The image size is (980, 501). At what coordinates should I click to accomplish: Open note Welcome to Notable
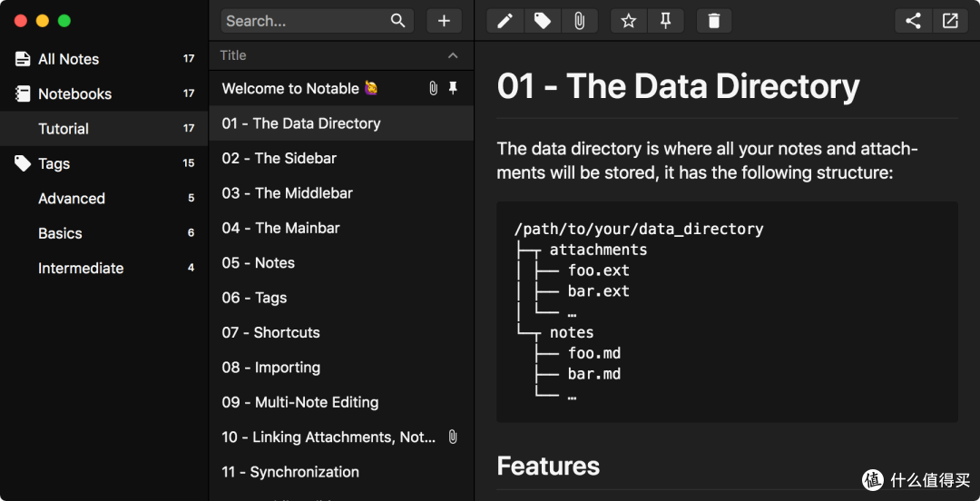tap(341, 88)
